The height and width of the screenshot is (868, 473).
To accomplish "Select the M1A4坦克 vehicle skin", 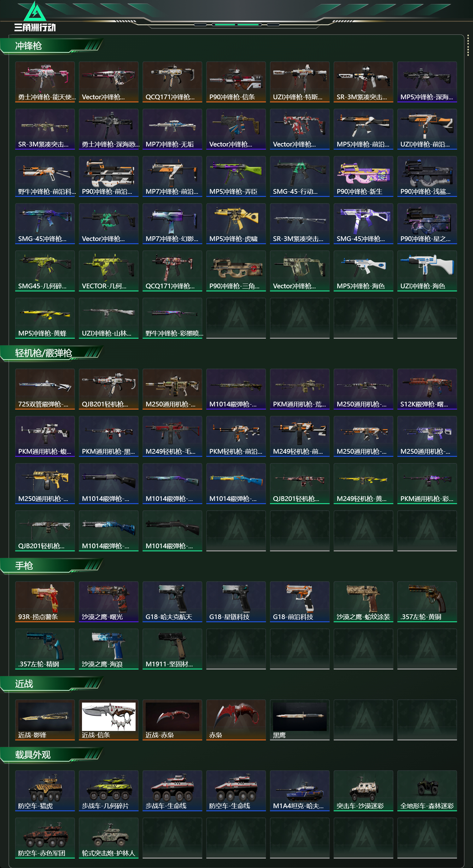I will click(x=299, y=790).
